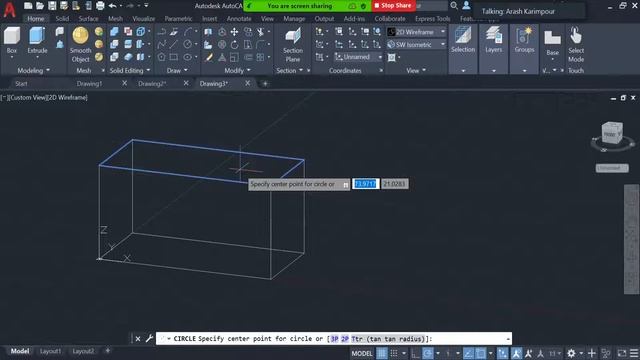The image size is (640, 360).
Task: Toggle dynamic UCS in status bar
Action: tap(502, 353)
